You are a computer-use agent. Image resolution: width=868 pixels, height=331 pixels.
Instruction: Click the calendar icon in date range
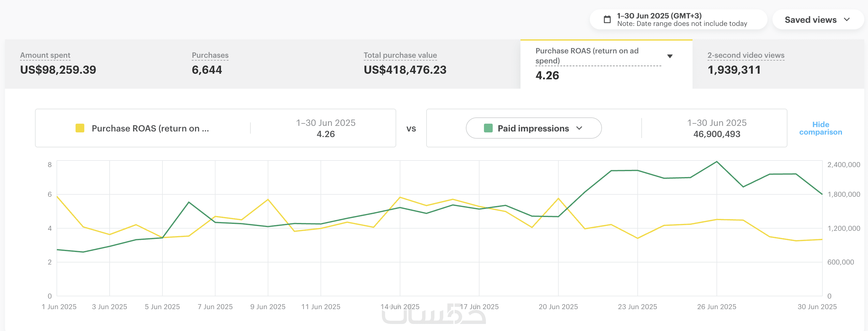pyautogui.click(x=607, y=20)
